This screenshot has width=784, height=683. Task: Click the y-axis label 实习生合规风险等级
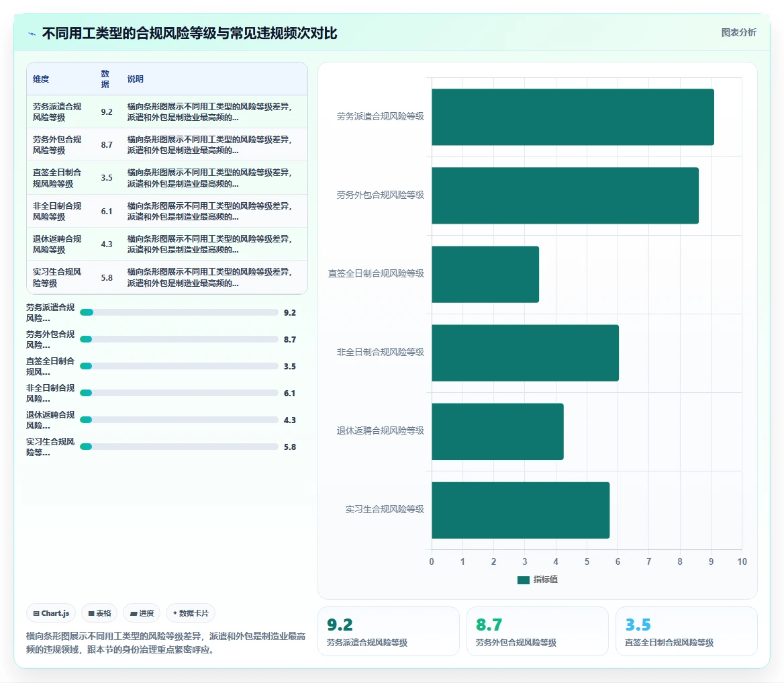click(385, 509)
